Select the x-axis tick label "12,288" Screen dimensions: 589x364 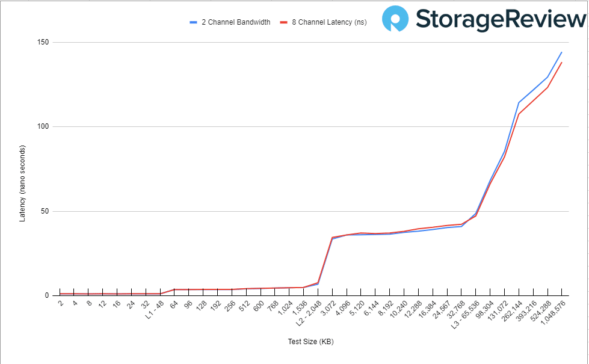point(413,309)
